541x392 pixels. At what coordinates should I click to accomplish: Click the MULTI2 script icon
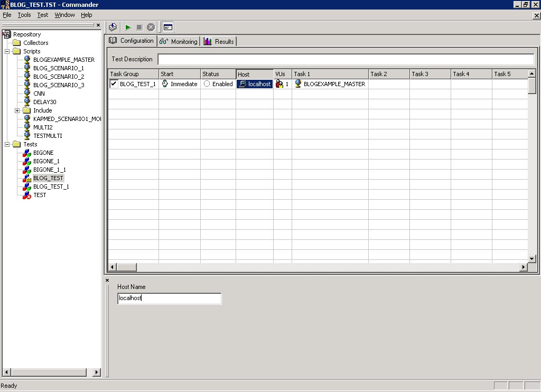[27, 127]
